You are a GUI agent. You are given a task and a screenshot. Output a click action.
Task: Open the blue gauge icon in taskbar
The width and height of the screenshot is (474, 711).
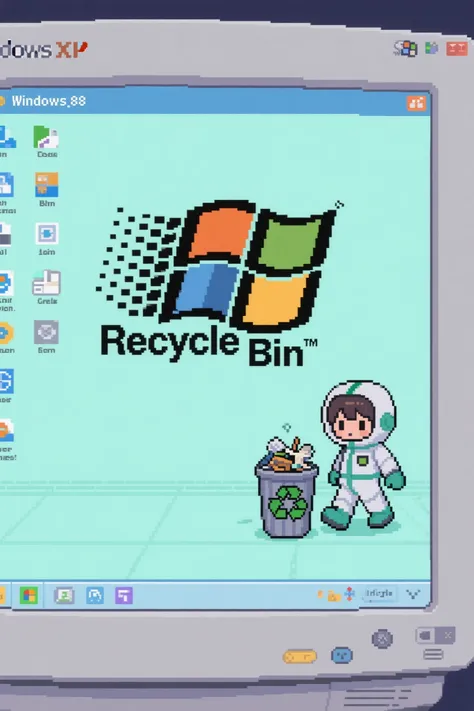(95, 595)
